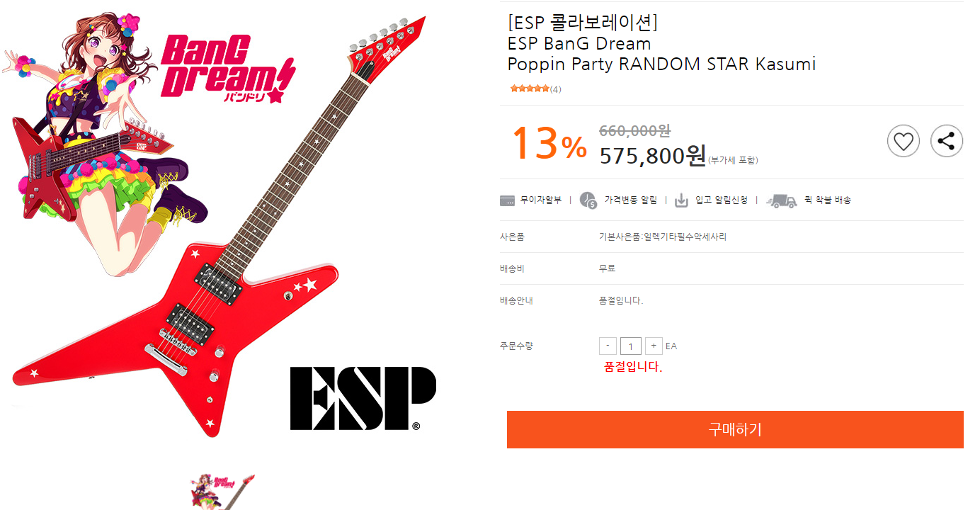Click the 퀵 착불 배송 link
The height and width of the screenshot is (510, 980).
(828, 200)
